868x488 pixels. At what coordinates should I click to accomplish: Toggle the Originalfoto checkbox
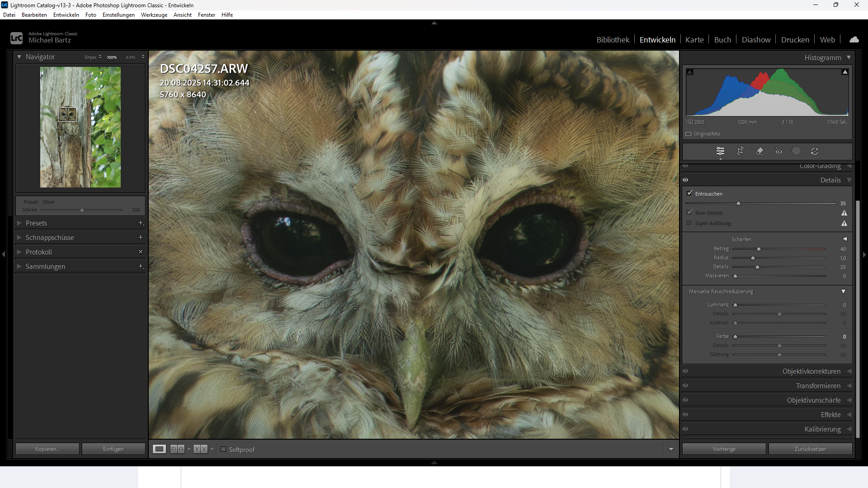pyautogui.click(x=689, y=134)
